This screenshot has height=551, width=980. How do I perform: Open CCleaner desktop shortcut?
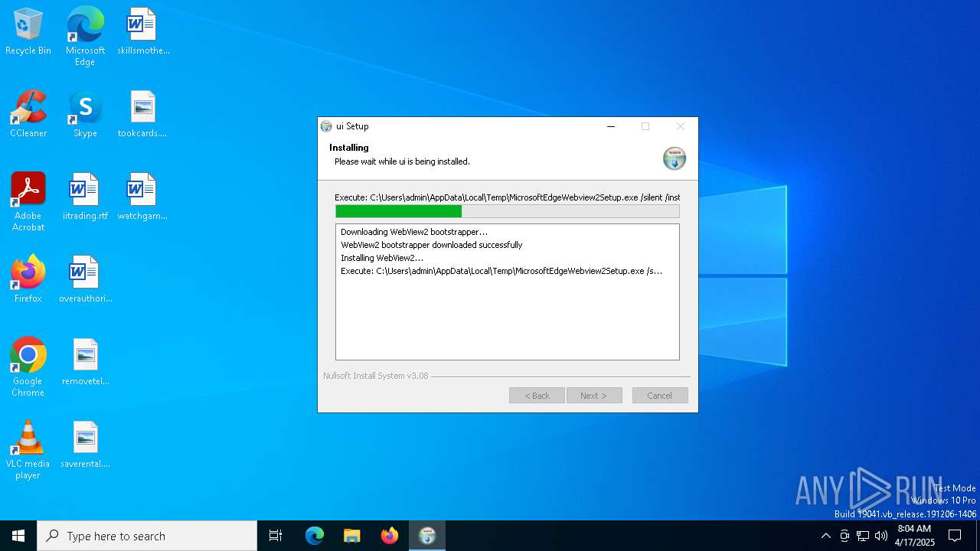(28, 115)
